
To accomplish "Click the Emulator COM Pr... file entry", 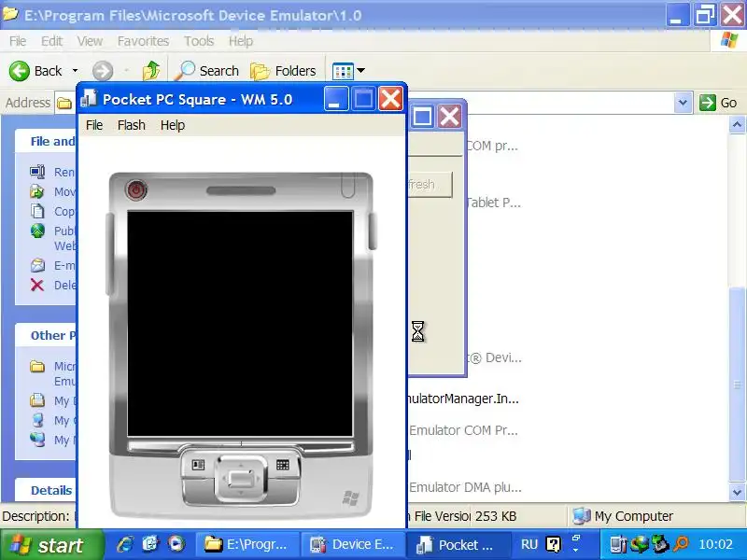I will (463, 430).
